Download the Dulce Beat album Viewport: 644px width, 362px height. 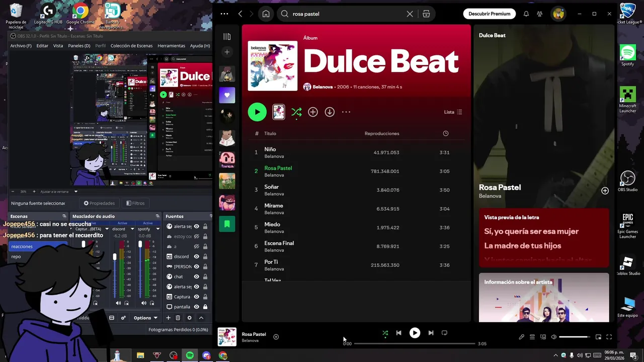(x=330, y=112)
